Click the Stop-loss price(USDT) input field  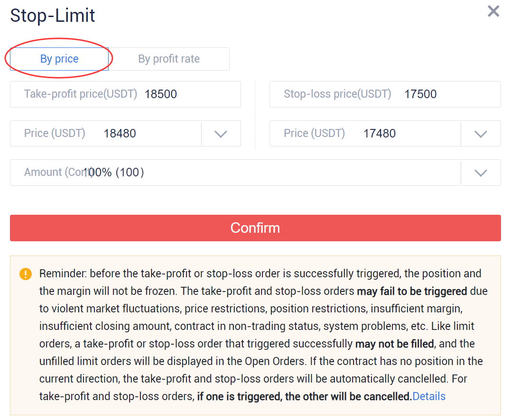coord(385,94)
